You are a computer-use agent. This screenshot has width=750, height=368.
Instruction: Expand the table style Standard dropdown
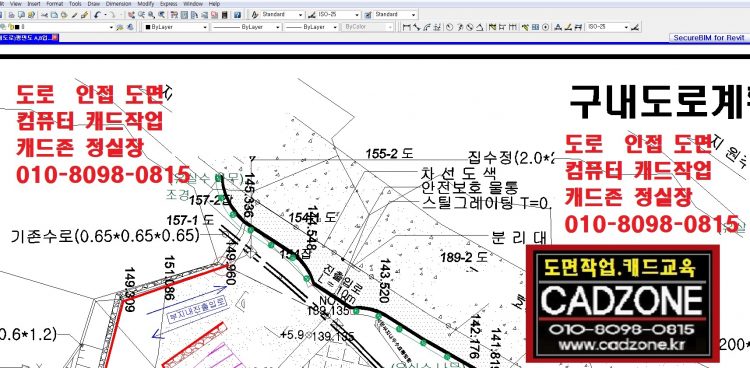tap(413, 15)
